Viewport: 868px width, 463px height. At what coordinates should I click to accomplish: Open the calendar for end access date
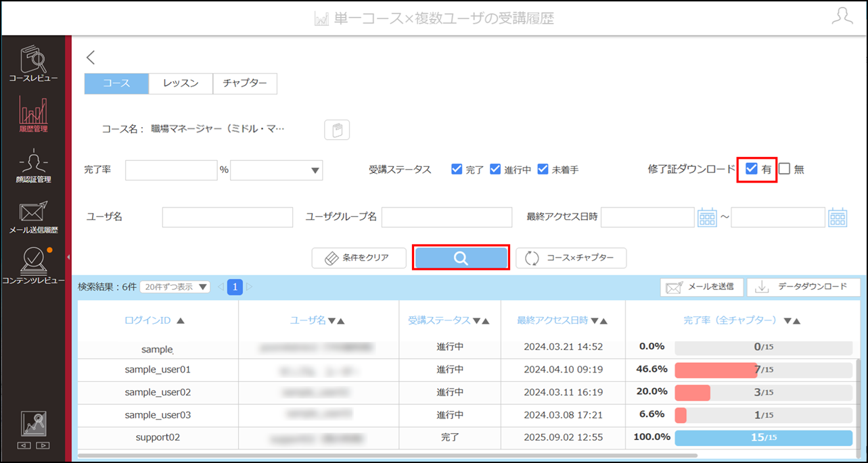[x=838, y=218]
